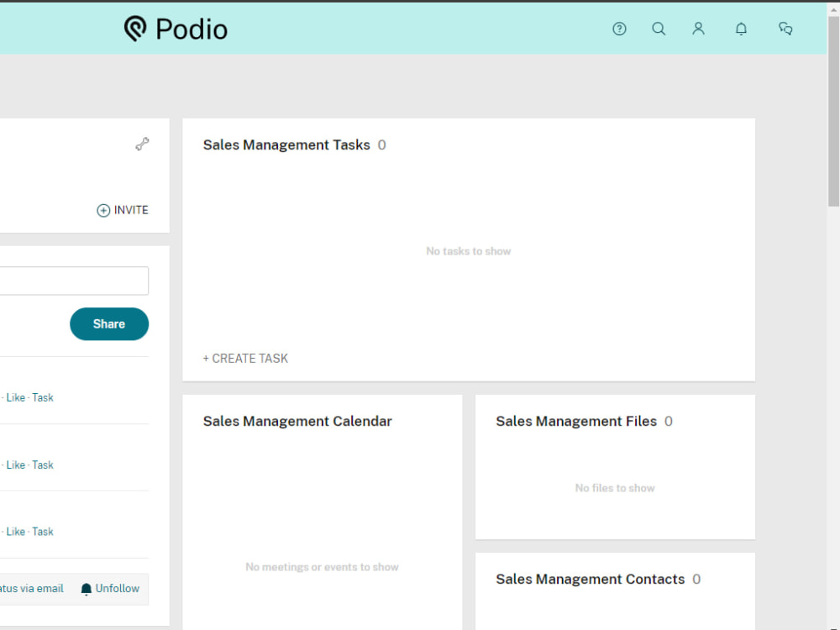The height and width of the screenshot is (630, 840).
Task: Create a task via + CREATE TASK
Action: 245,359
